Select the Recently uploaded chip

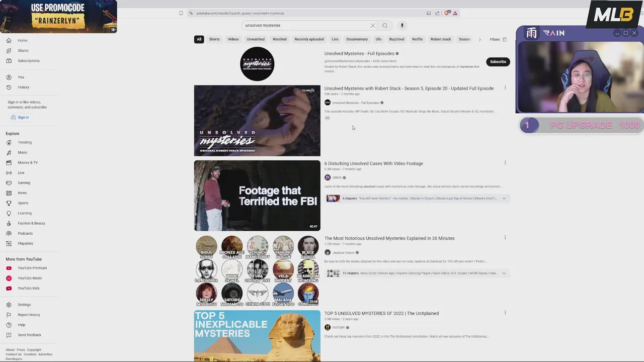309,39
